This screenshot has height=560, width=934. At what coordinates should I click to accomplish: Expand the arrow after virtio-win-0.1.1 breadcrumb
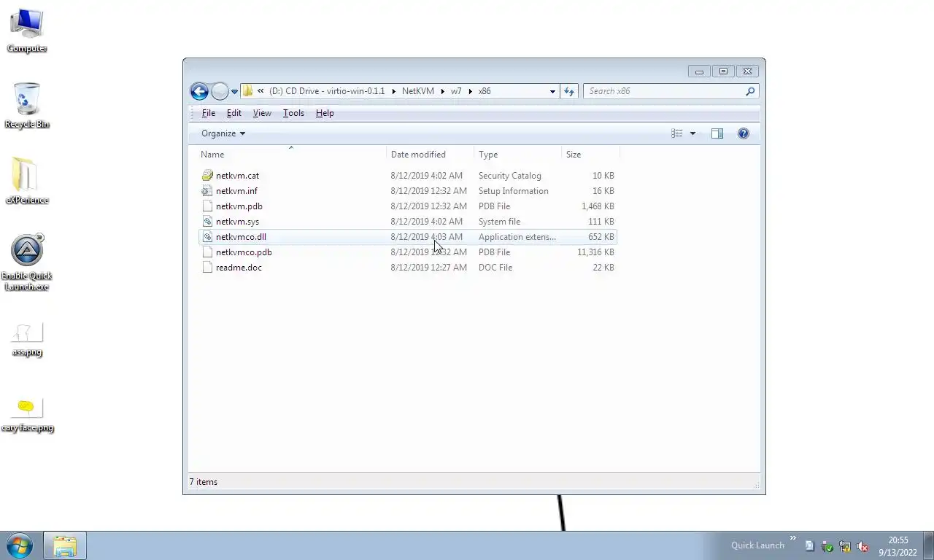[393, 91]
